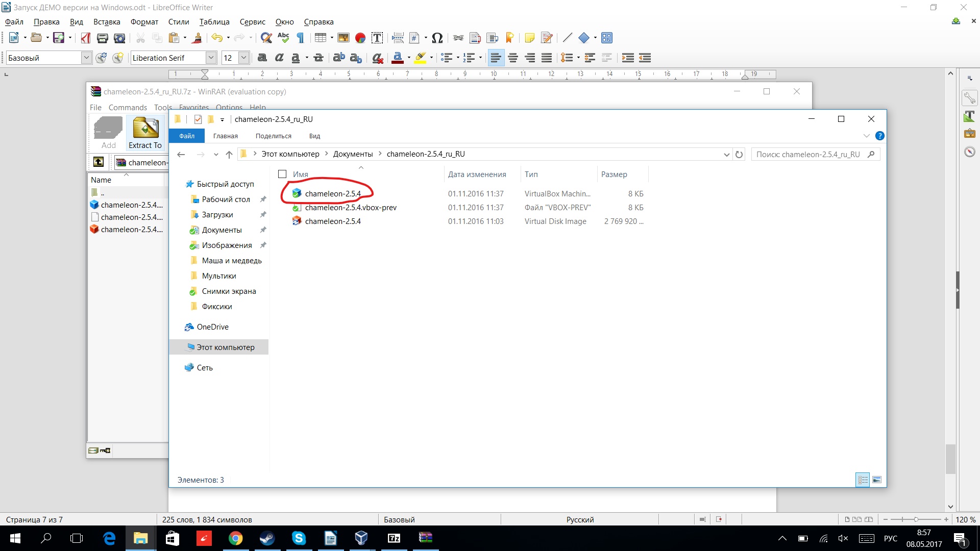
Task: Open the Формат menu
Action: (x=144, y=22)
